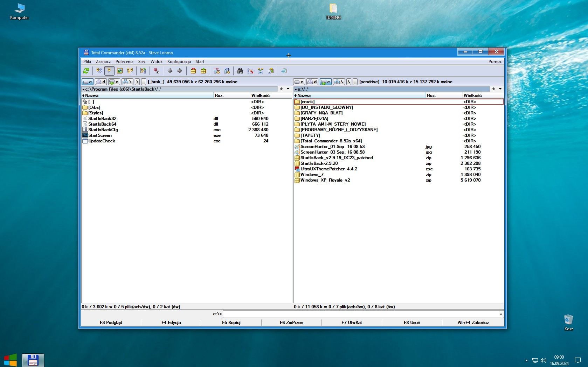This screenshot has height=367, width=588.
Task: Open the FTP connect toolbar icon
Action: click(217, 71)
